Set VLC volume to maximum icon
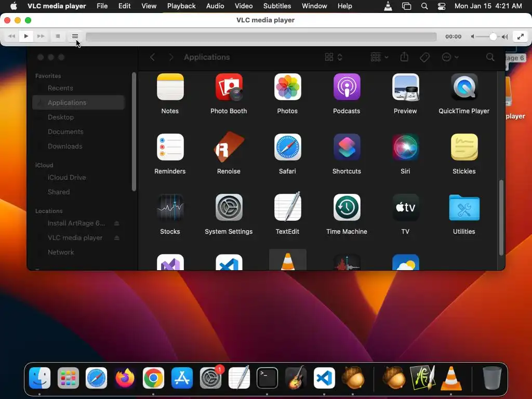This screenshot has height=399, width=532. click(x=505, y=37)
